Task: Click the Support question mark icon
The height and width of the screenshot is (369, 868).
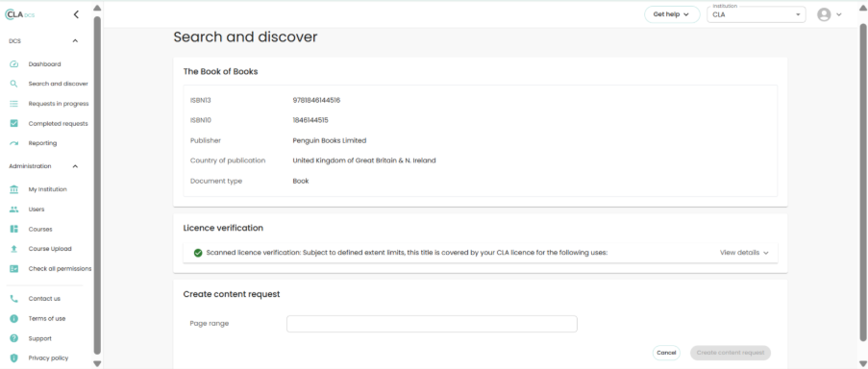Action: point(14,338)
